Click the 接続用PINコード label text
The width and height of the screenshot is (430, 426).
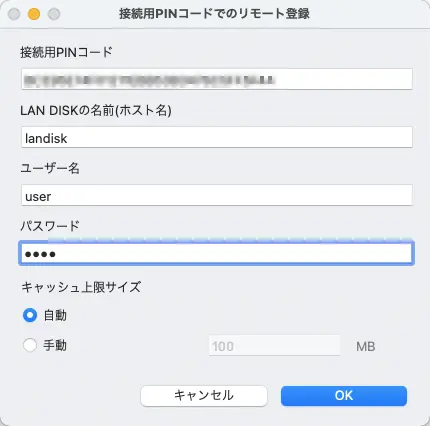pyautogui.click(x=66, y=52)
